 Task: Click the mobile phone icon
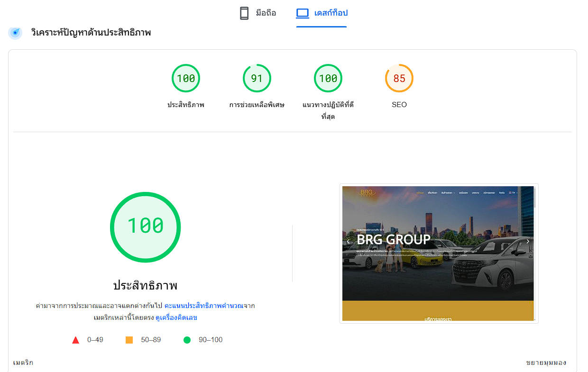click(244, 13)
